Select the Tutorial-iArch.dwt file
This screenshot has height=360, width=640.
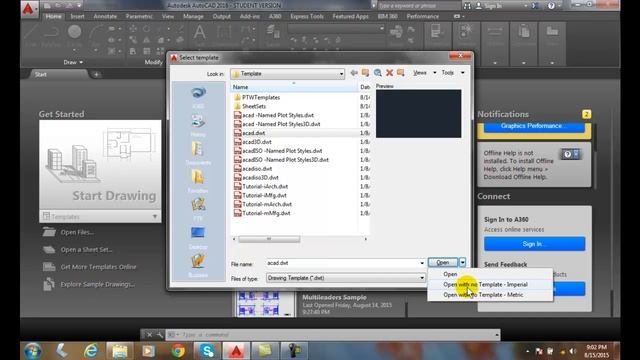coord(265,187)
